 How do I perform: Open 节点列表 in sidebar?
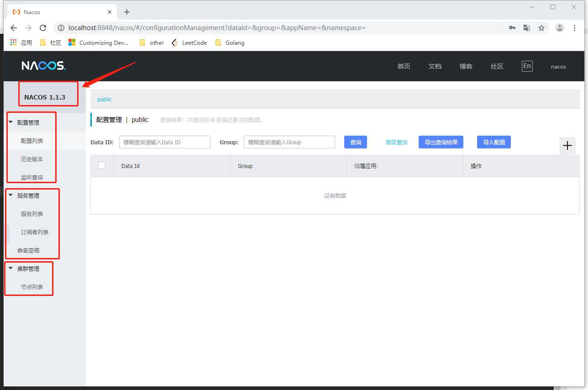[32, 287]
